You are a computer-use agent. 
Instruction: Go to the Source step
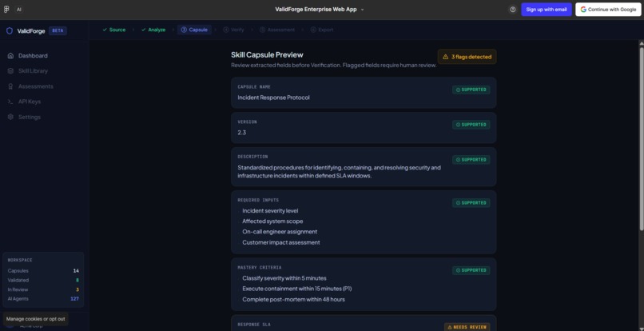[x=113, y=30]
